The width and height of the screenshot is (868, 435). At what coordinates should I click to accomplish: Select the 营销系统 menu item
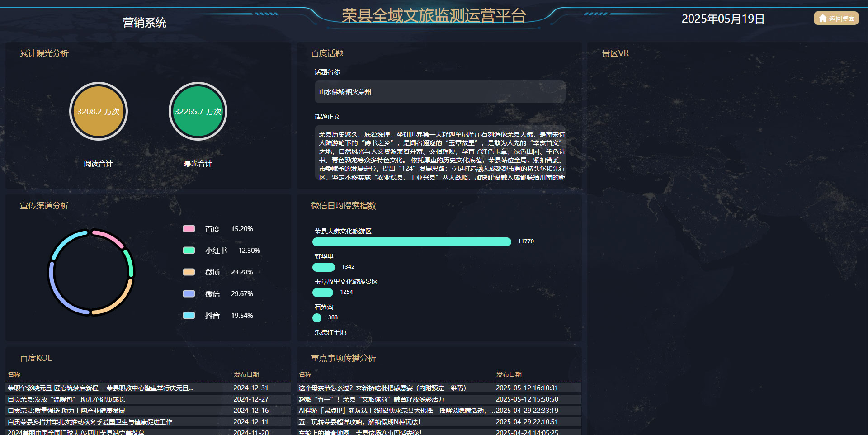pyautogui.click(x=145, y=22)
